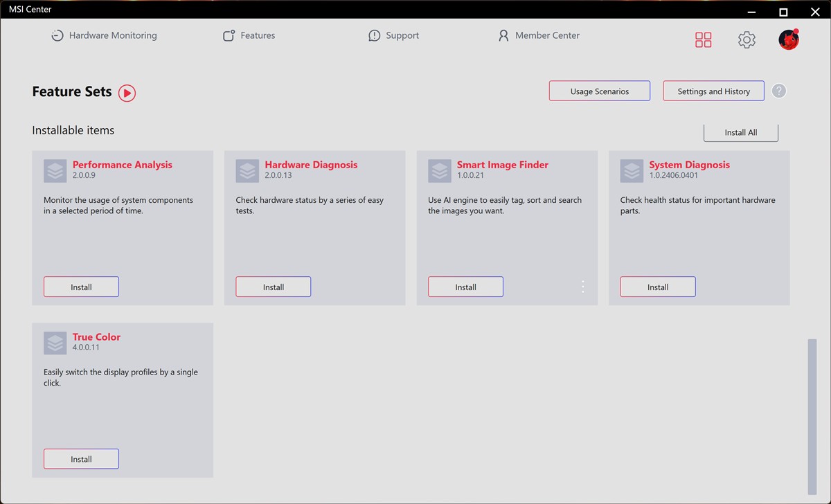Click the Feature Sets red play icon
The height and width of the screenshot is (504, 831).
click(x=127, y=93)
